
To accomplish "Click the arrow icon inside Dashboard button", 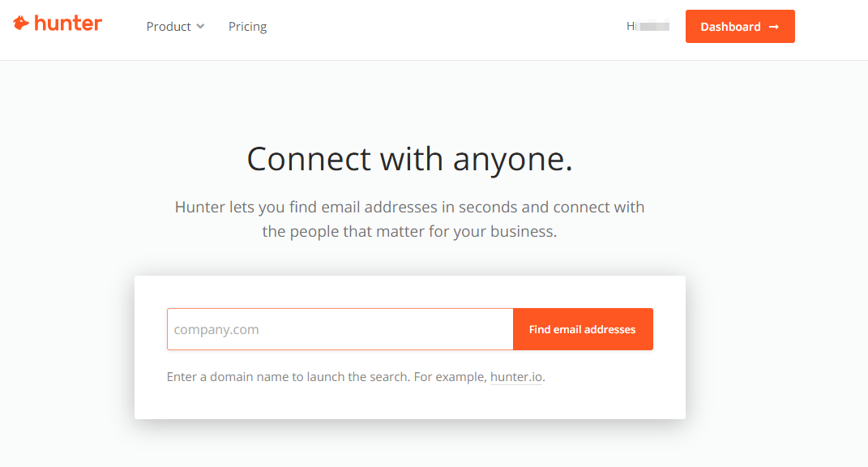I will tap(774, 27).
